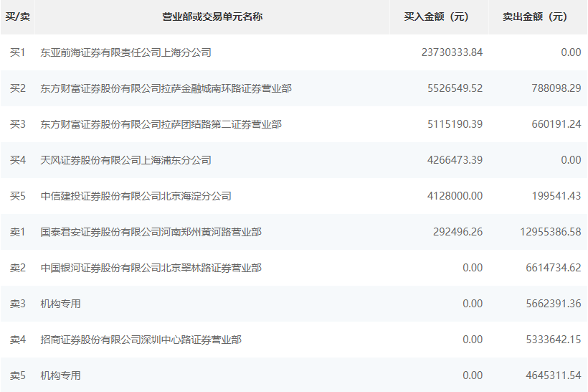Click the 买/卖 column header
The width and height of the screenshot is (588, 392).
(x=18, y=17)
